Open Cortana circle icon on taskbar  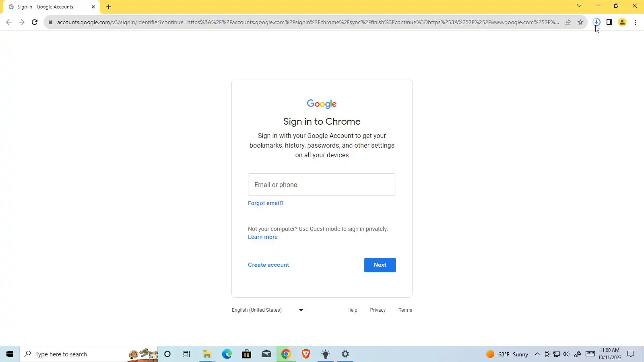[167, 354]
